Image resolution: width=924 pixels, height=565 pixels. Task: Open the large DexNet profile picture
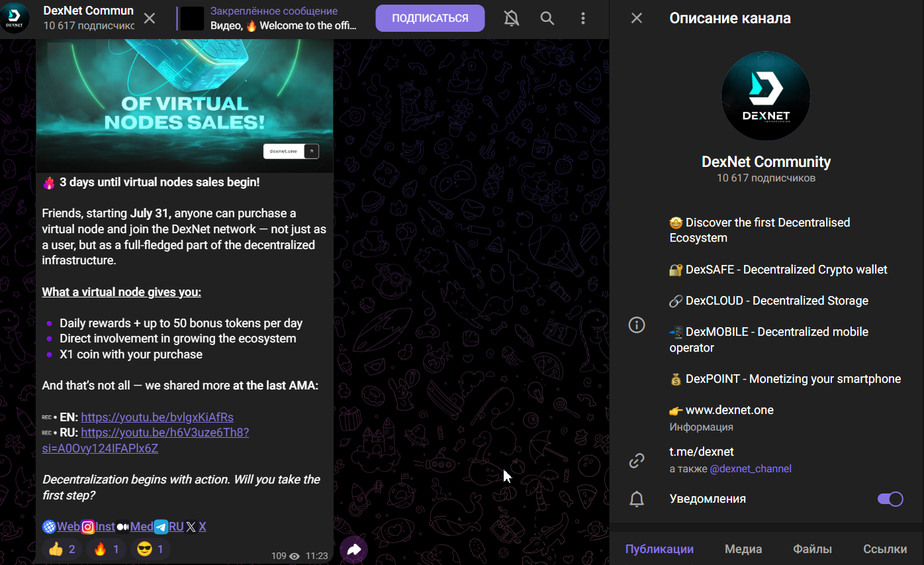766,95
